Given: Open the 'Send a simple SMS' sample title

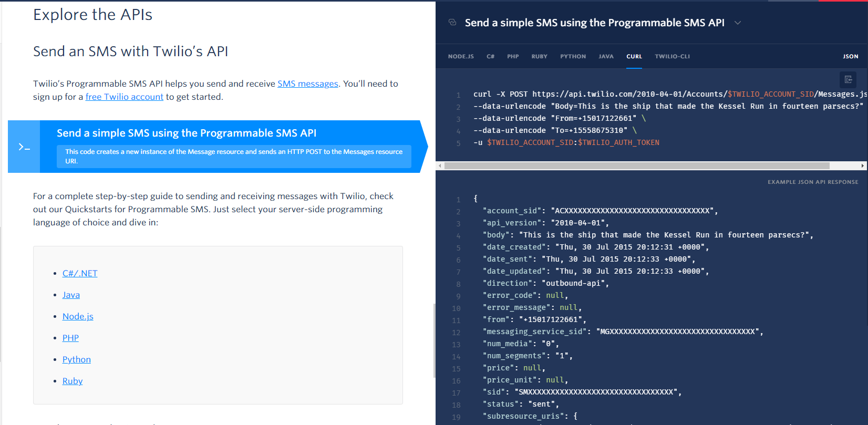Looking at the screenshot, I should (594, 23).
